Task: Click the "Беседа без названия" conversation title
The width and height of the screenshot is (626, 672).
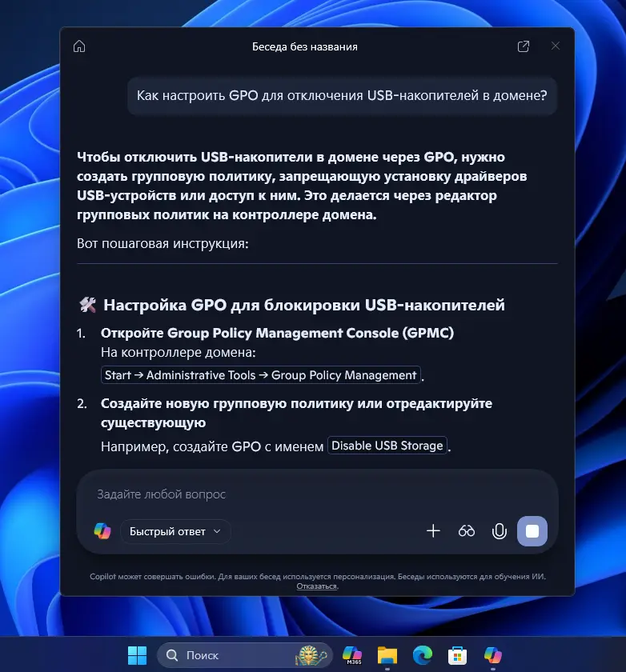Action: (304, 46)
